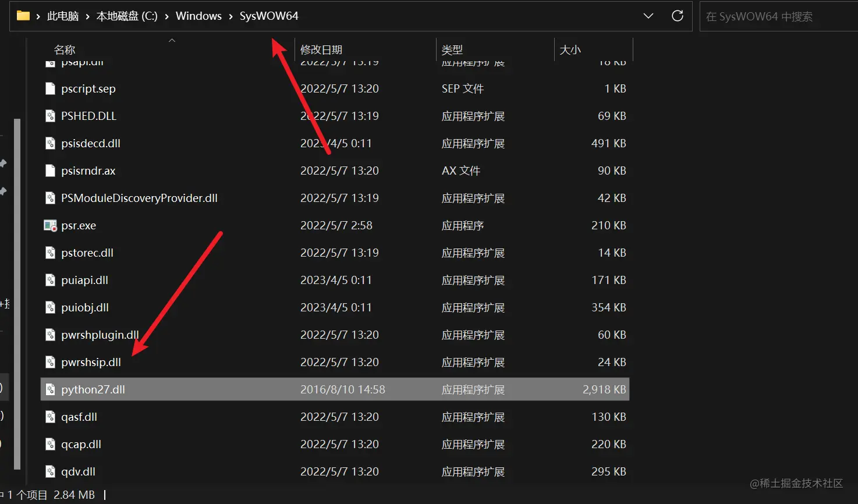
Task: Click the pscript.sep file icon
Action: pyautogui.click(x=51, y=88)
